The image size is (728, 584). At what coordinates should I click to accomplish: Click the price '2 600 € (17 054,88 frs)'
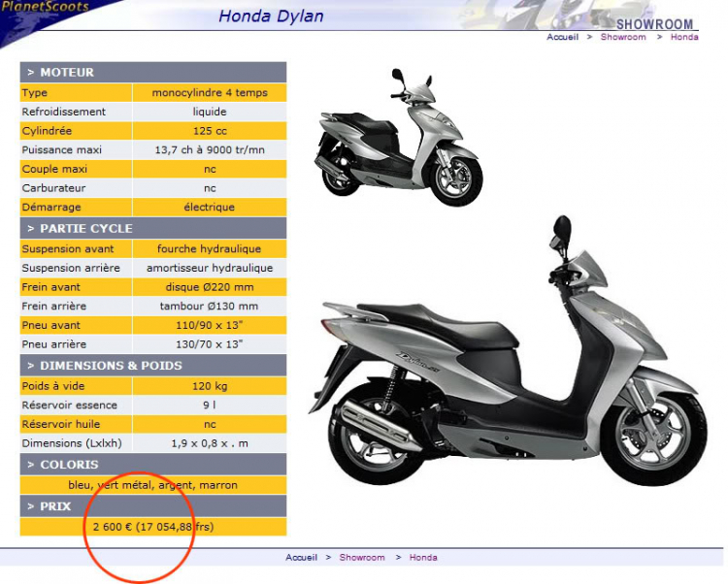pyautogui.click(x=153, y=527)
